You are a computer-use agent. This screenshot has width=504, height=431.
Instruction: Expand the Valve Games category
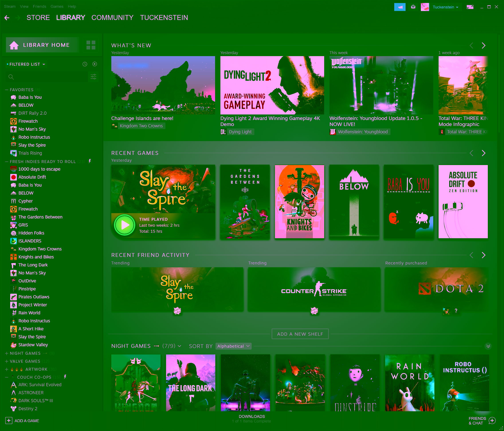click(7, 361)
